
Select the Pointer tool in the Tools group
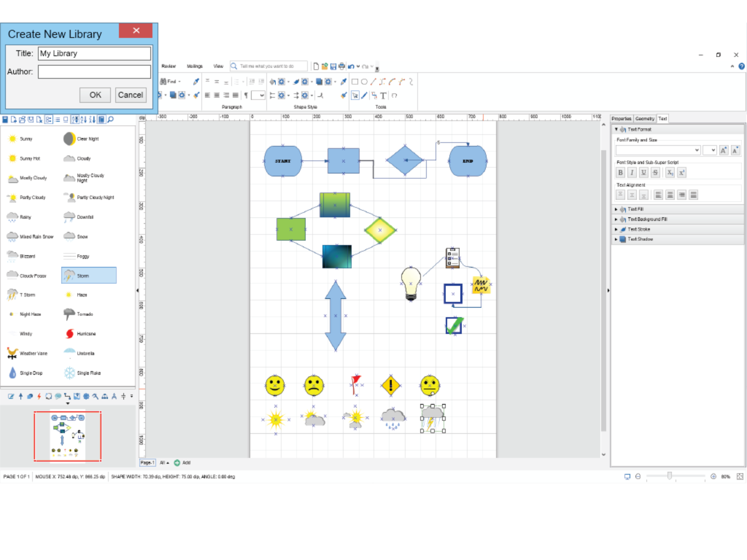coord(355,96)
